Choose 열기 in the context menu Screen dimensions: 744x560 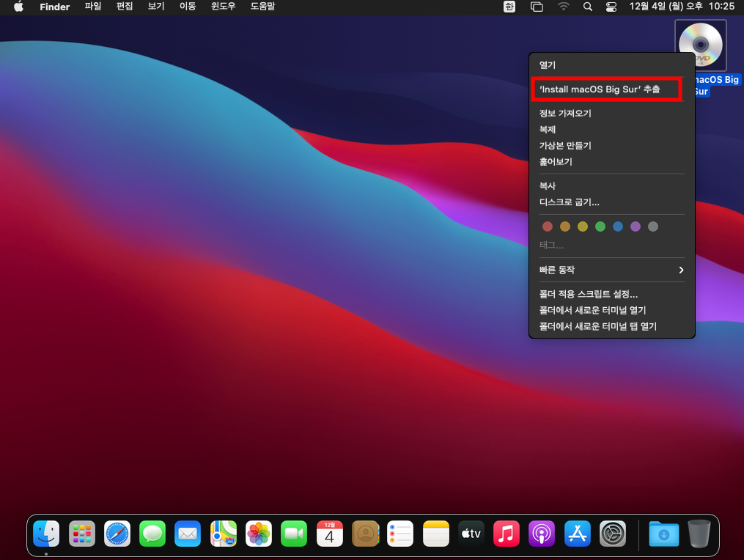click(x=611, y=65)
